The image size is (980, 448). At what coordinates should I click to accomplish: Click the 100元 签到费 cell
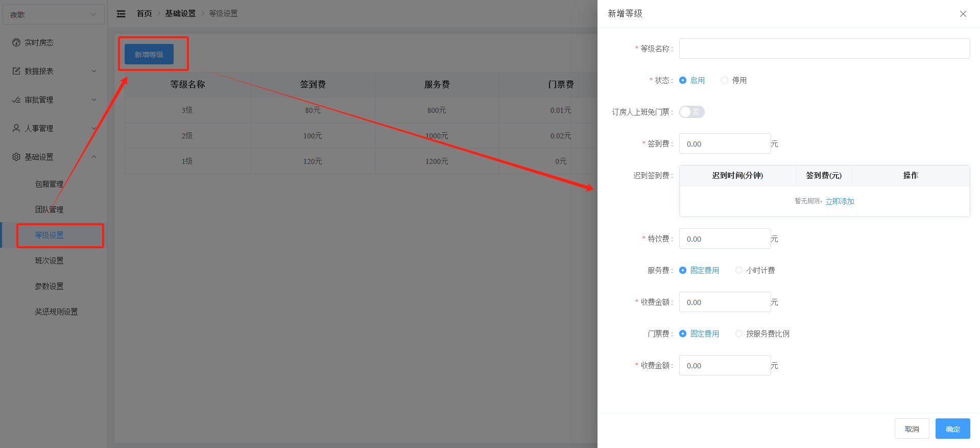click(x=313, y=136)
